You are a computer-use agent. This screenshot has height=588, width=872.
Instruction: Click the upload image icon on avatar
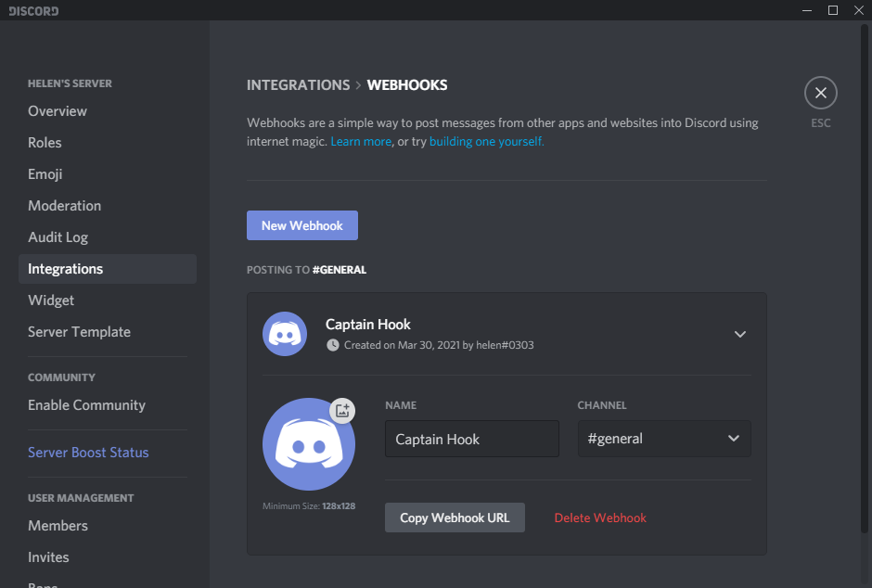click(342, 410)
